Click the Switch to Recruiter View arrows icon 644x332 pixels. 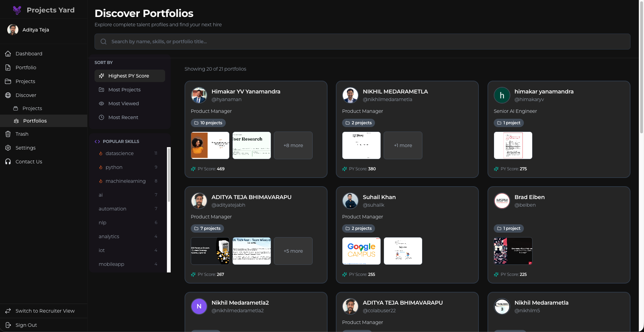tap(8, 311)
